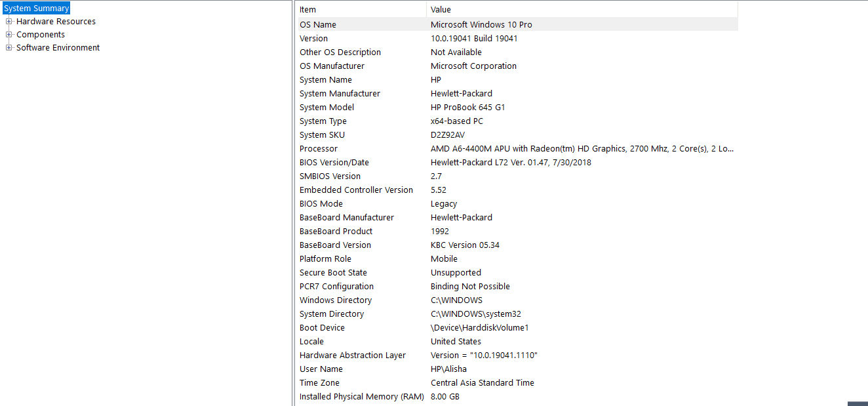Image resolution: width=868 pixels, height=406 pixels.
Task: Click the Binding Not Possible value
Action: click(470, 286)
